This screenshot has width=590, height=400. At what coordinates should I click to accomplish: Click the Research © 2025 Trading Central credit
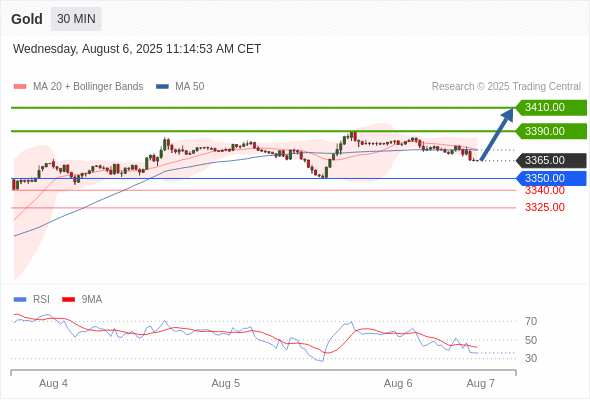pos(506,87)
